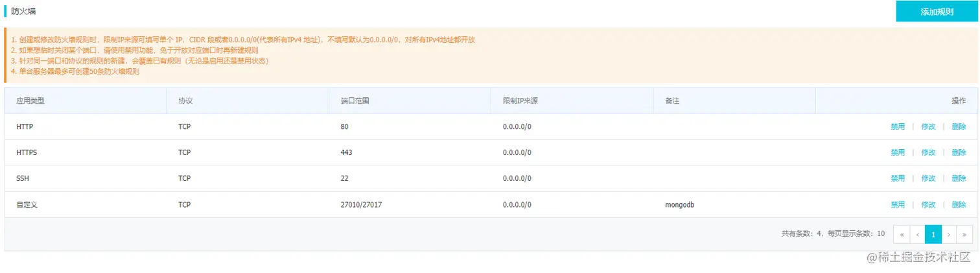Click port value 22

click(344, 178)
